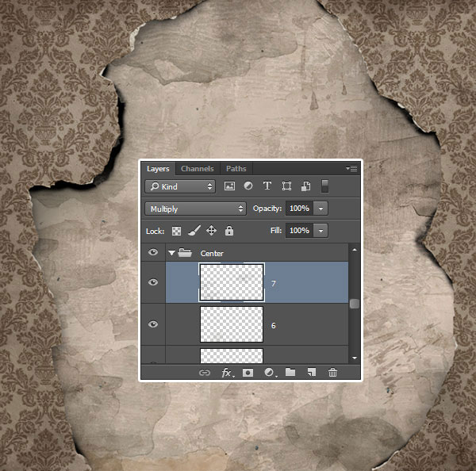The width and height of the screenshot is (476, 471).
Task: Lock transparent pixels icon
Action: click(x=177, y=231)
